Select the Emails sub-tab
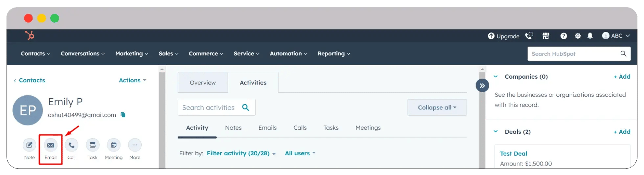 coord(267,128)
